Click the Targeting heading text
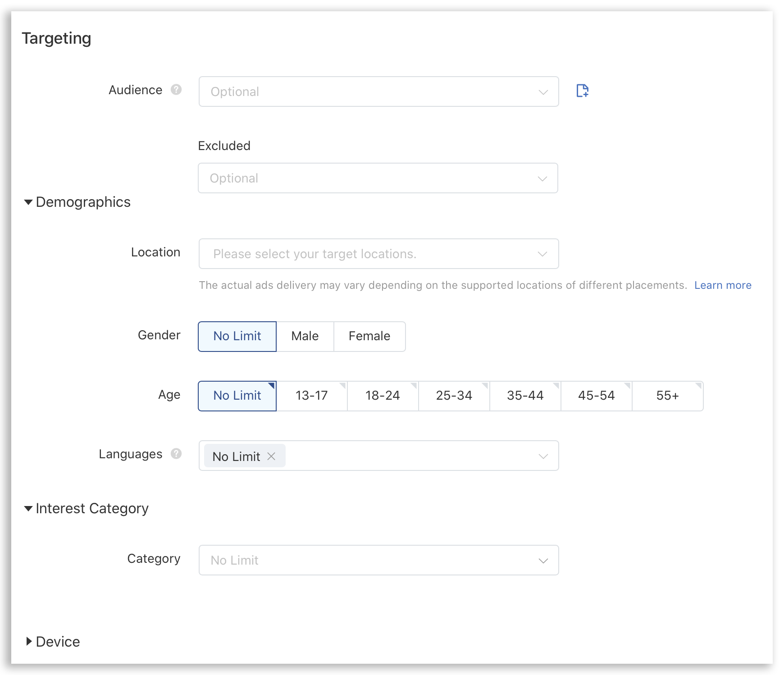Viewport: 784px width, 675px height. tap(56, 38)
